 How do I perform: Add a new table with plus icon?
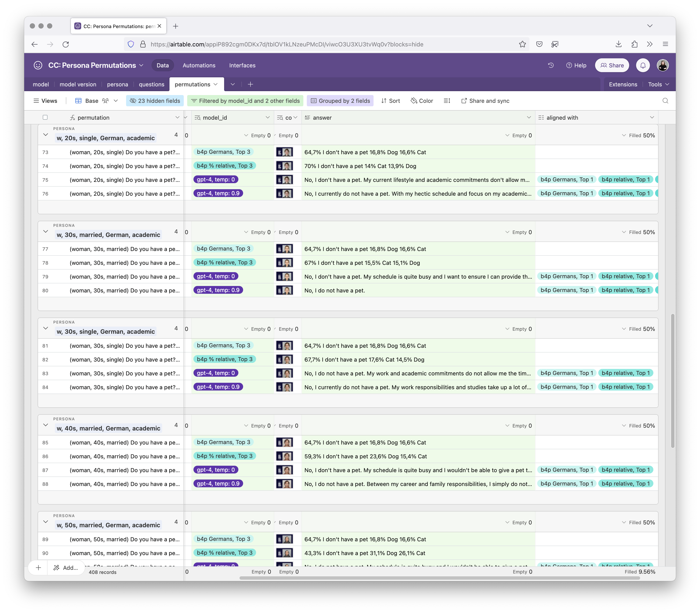(250, 84)
